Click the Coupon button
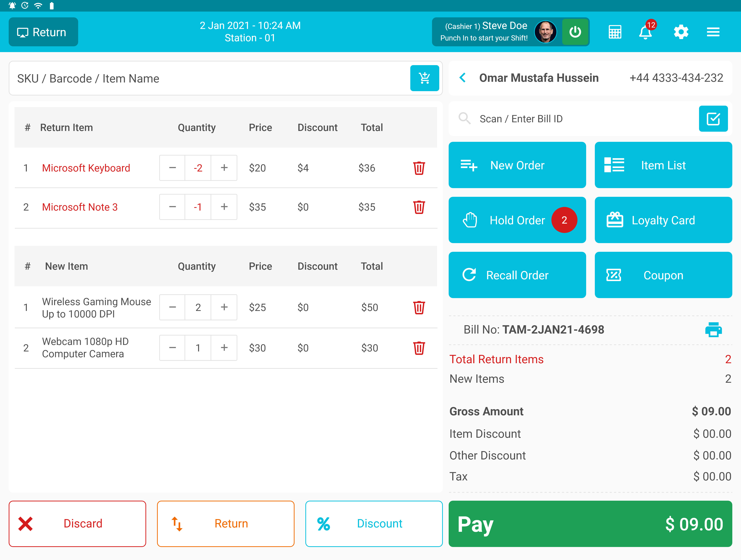The width and height of the screenshot is (741, 560). 663,275
